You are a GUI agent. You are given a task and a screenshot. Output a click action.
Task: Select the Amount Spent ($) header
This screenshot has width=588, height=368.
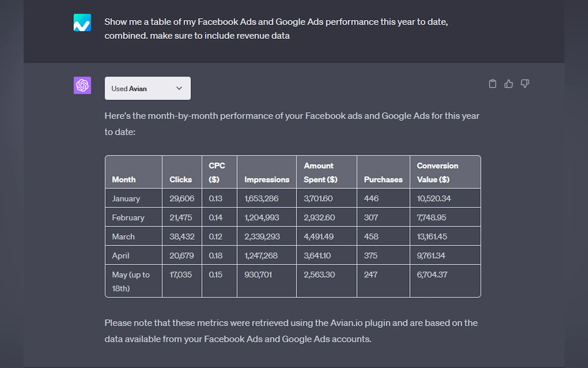320,172
